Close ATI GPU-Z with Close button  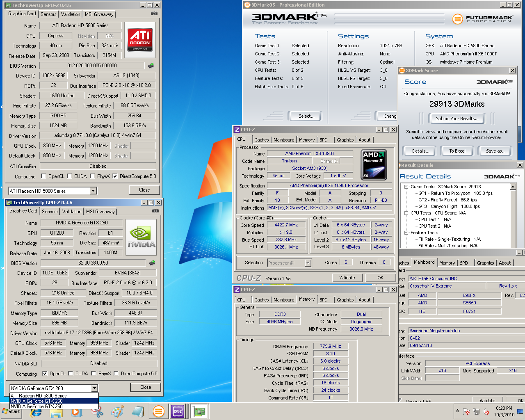point(144,190)
